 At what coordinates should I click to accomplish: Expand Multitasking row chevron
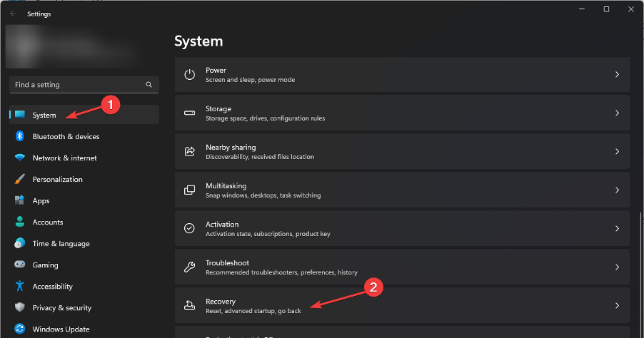(x=617, y=190)
